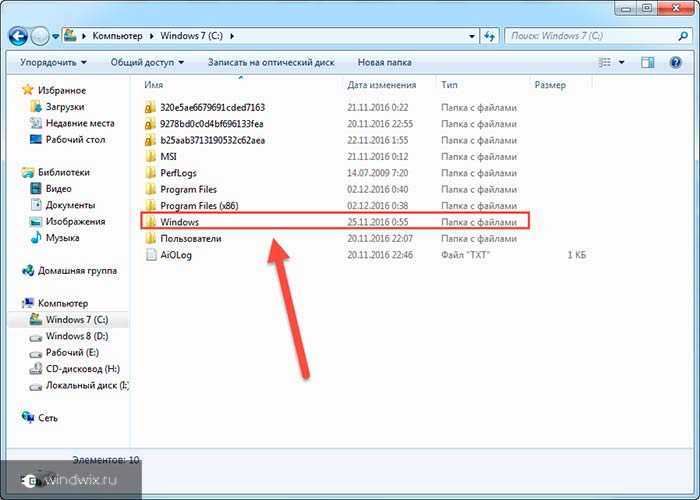Select the MSI folder icon
The height and width of the screenshot is (500, 700).
pos(151,157)
